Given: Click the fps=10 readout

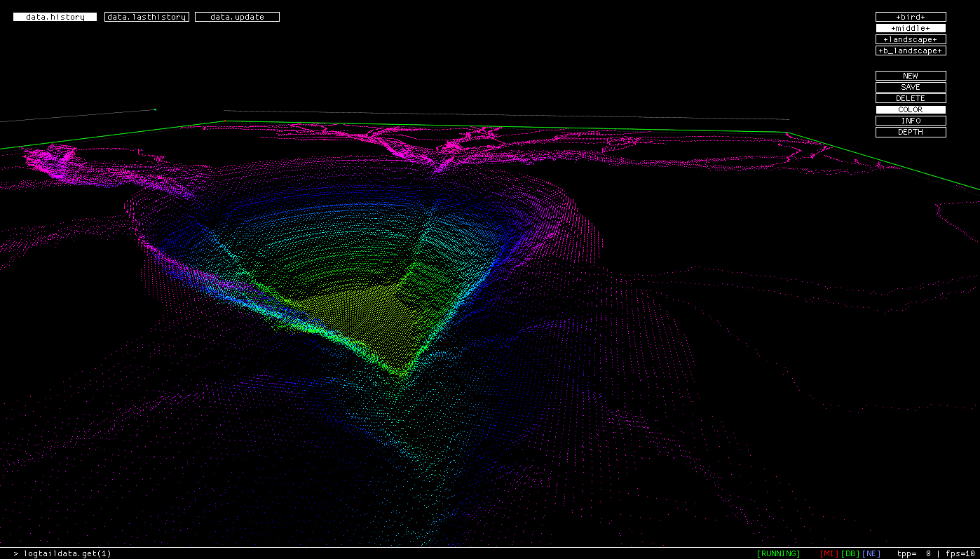Looking at the screenshot, I should click(x=960, y=553).
